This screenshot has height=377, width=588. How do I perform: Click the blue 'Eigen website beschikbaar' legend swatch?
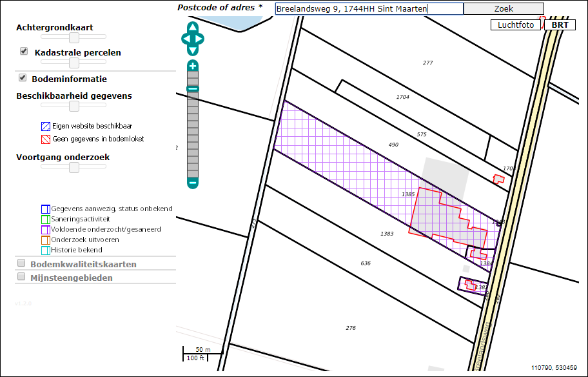click(x=45, y=127)
